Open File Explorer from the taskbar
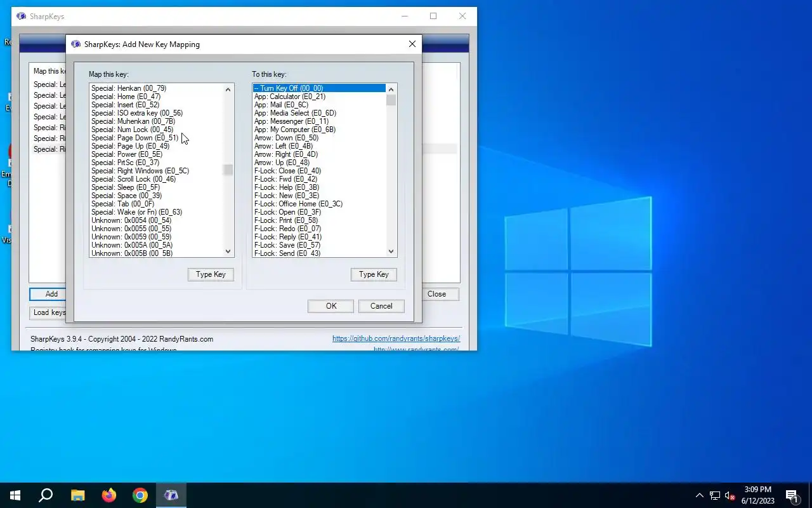The image size is (812, 508). 77,495
